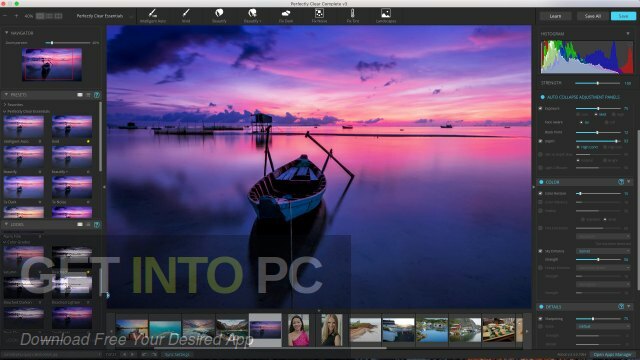
Task: Open the Noise preset dropdown
Action: 603,327
